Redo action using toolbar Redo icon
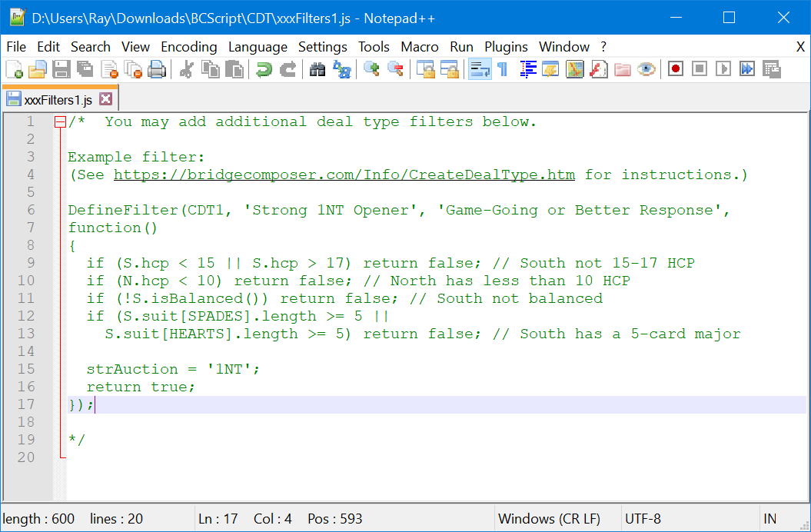This screenshot has height=532, width=811. [288, 69]
